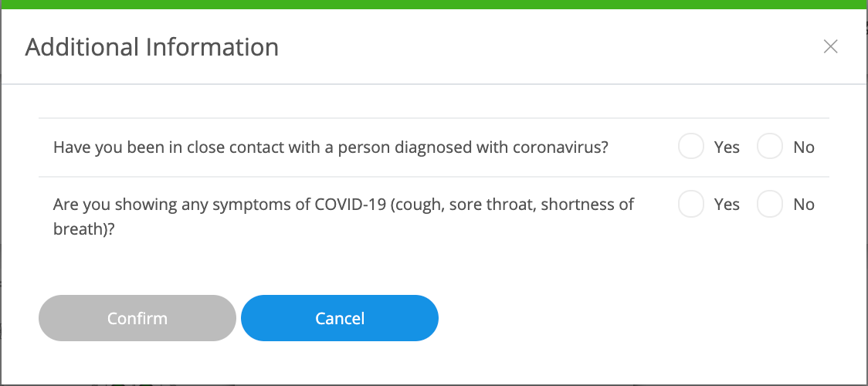Click the "No" label text for symptoms question
This screenshot has height=386, width=868.
click(803, 205)
